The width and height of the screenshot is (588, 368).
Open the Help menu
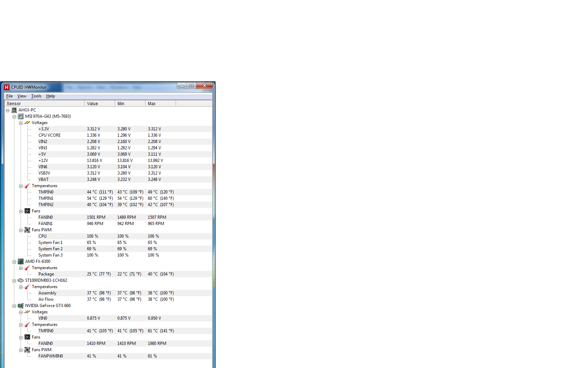point(50,96)
